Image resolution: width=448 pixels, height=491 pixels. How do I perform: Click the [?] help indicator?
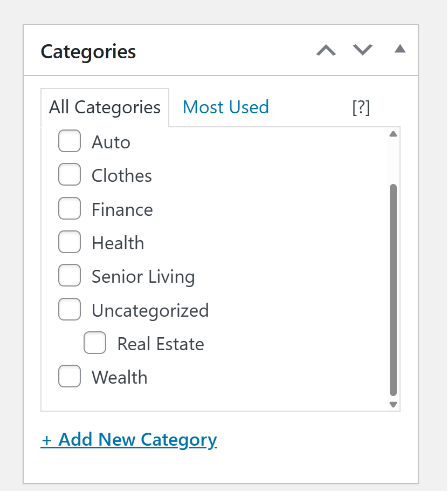[x=361, y=107]
